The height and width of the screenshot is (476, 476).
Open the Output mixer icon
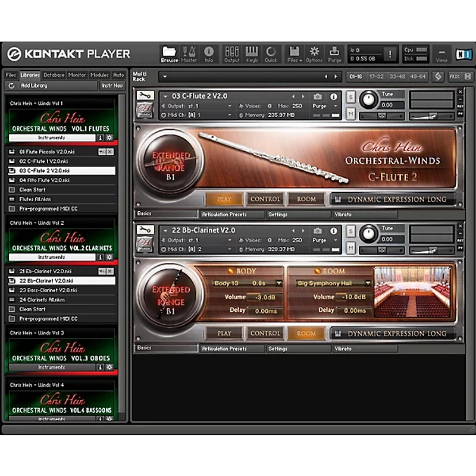[232, 54]
